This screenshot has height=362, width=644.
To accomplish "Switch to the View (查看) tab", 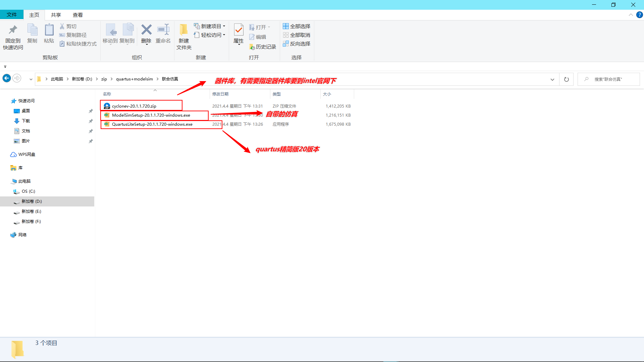I will (x=78, y=15).
